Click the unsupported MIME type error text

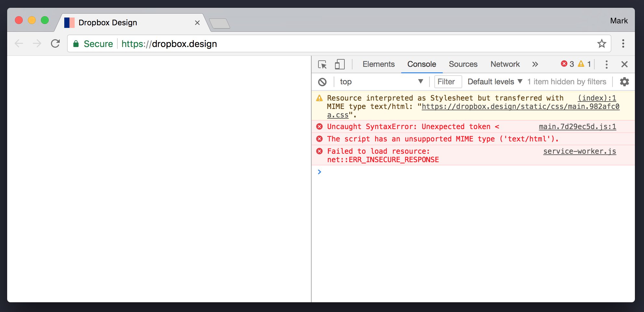click(x=443, y=139)
